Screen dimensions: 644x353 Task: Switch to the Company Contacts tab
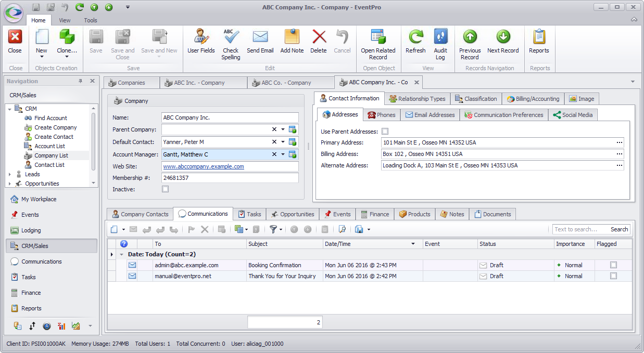140,214
